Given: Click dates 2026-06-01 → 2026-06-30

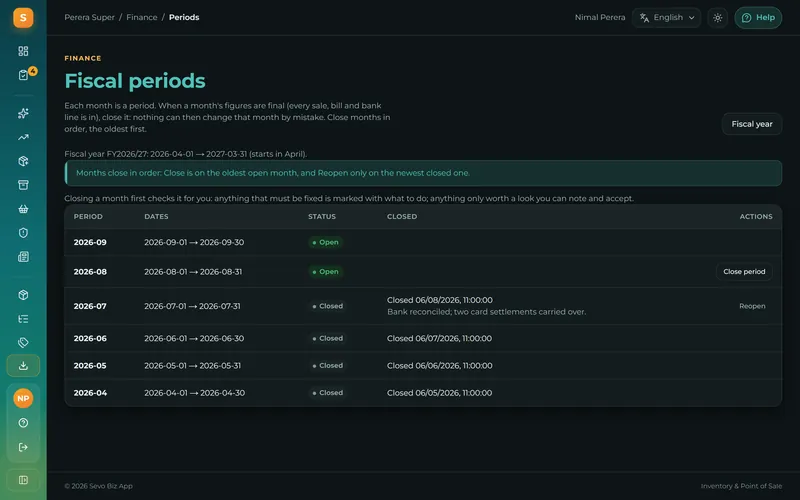Looking at the screenshot, I should 194,338.
